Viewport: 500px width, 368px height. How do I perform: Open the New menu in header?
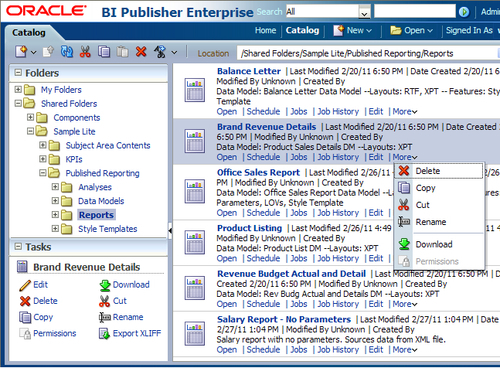[x=353, y=31]
